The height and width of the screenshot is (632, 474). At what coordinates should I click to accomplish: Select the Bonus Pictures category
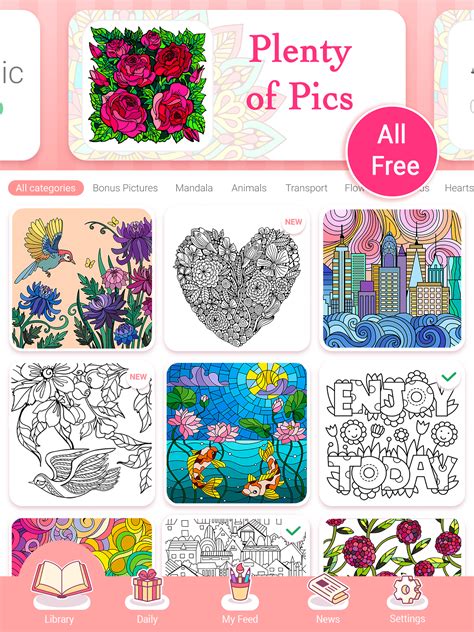point(125,188)
